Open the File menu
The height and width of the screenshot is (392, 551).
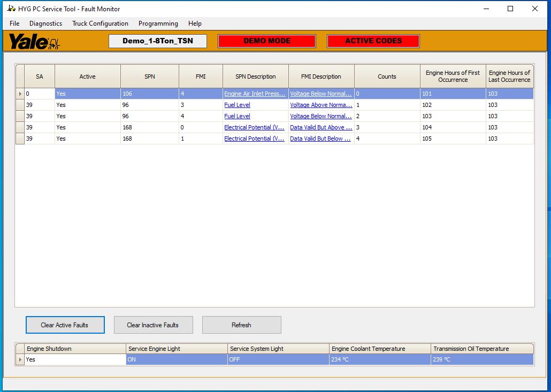tap(14, 24)
